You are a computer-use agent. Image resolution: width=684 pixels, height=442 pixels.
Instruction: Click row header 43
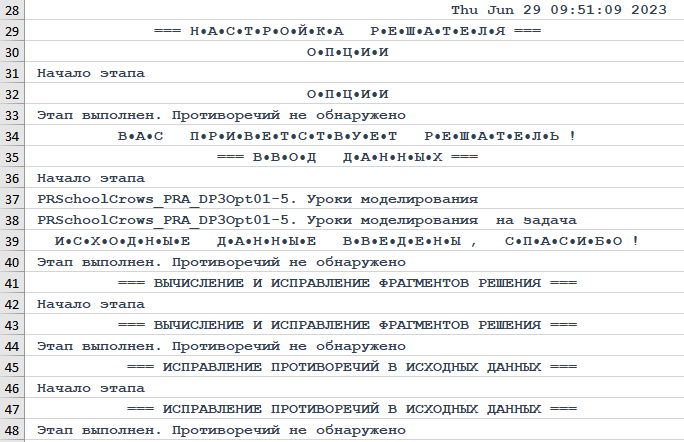click(15, 325)
